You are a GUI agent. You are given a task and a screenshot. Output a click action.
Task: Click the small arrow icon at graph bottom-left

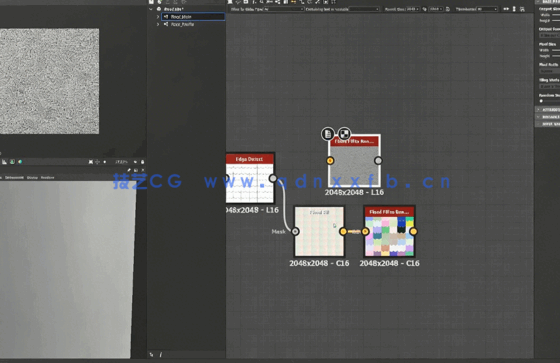pos(151,354)
